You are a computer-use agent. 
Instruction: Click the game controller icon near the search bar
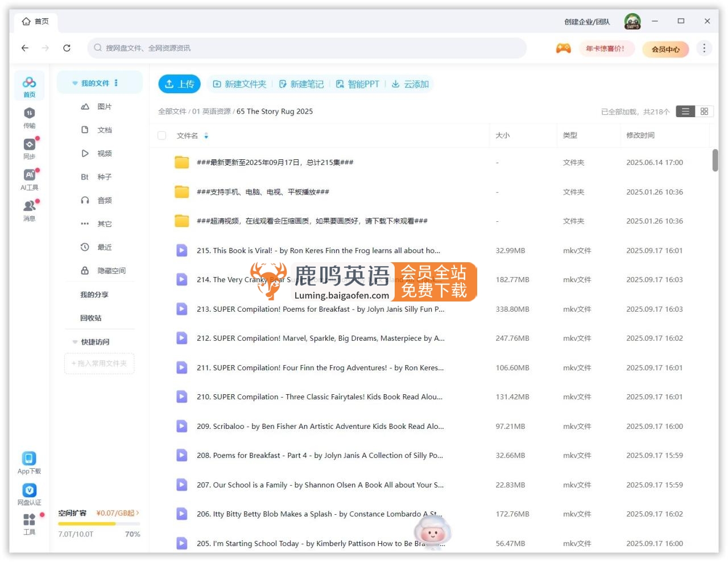(x=563, y=48)
